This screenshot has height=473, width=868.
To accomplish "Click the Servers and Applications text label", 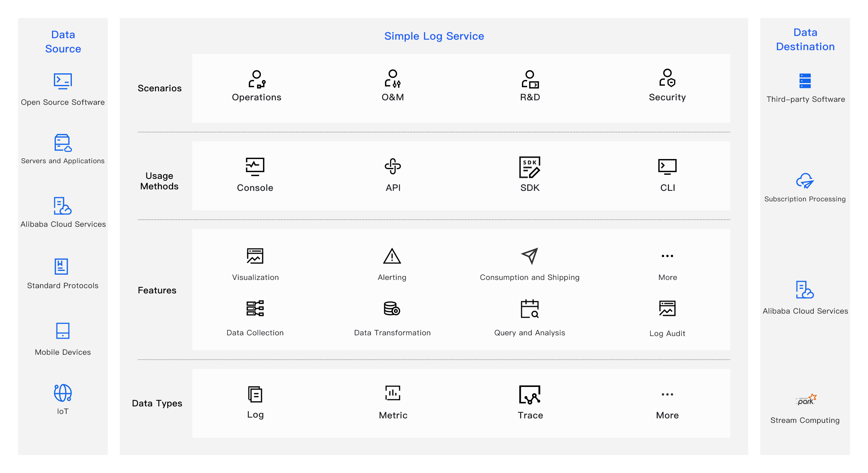I will 63,161.
